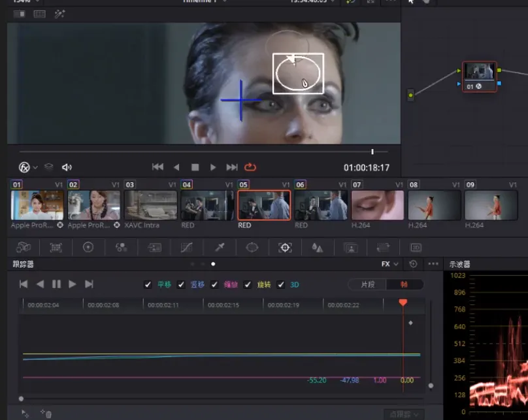The image size is (528, 420).
Task: Mute the viewer audio speaker
Action: click(67, 167)
